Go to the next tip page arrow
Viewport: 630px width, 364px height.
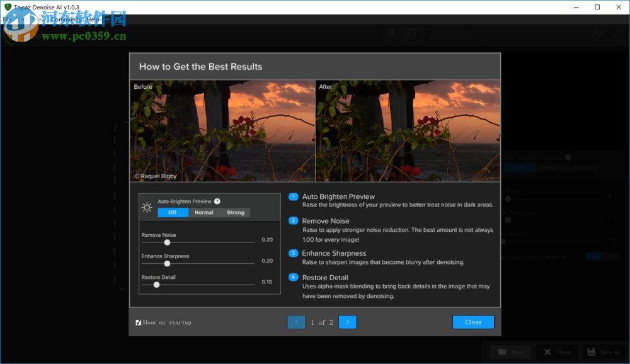tap(347, 322)
